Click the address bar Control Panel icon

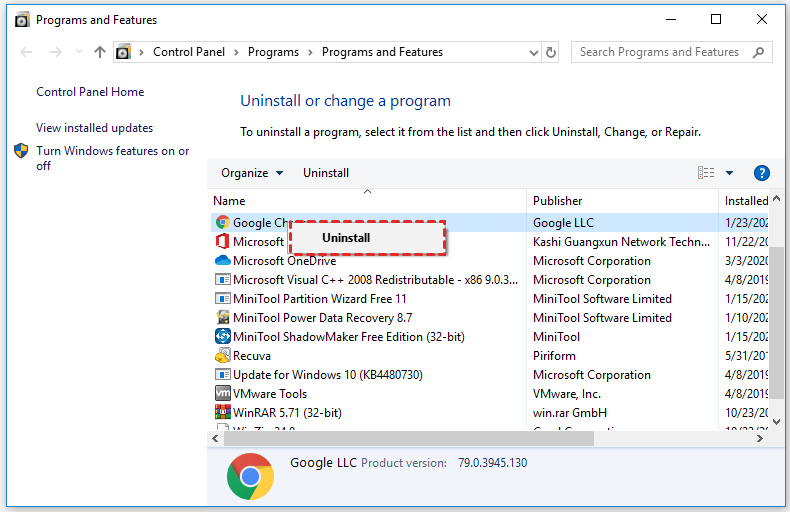[x=123, y=52]
